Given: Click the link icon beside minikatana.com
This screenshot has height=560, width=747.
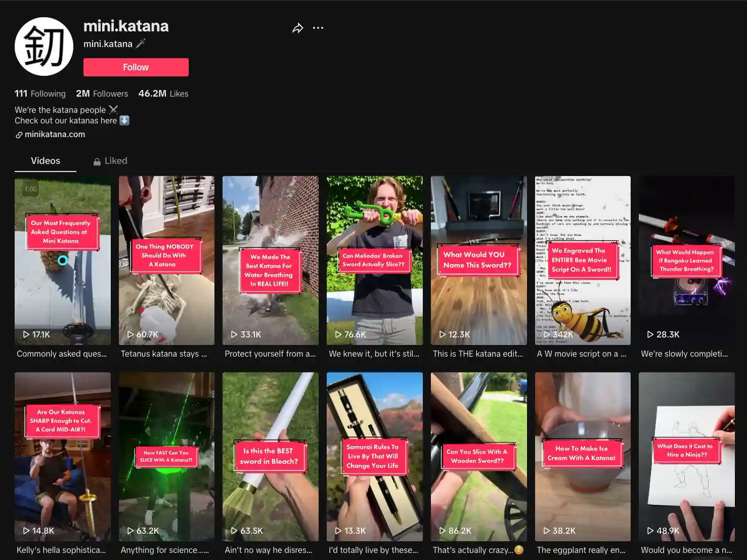Looking at the screenshot, I should point(19,135).
